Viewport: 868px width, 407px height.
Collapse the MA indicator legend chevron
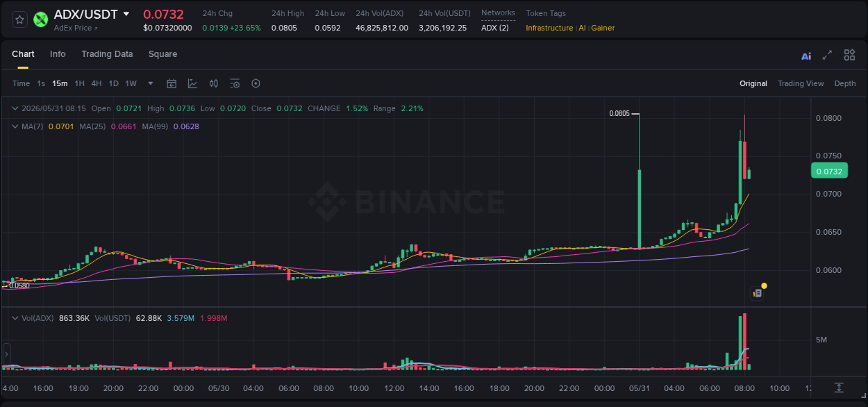coord(15,126)
